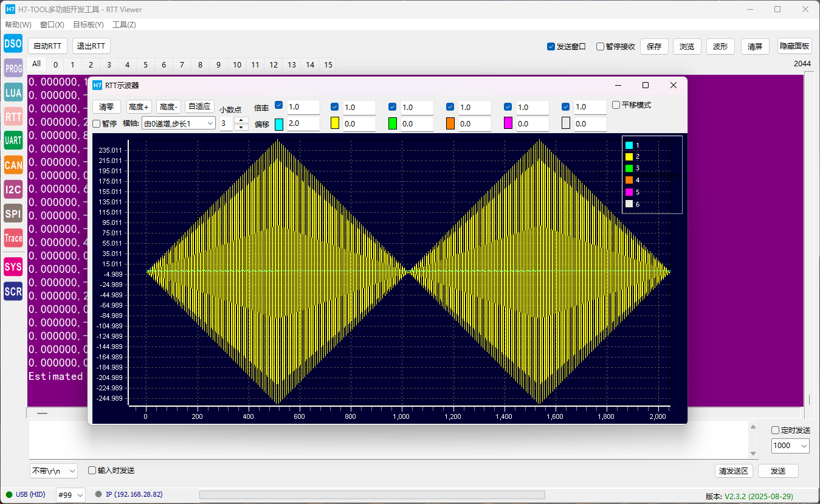
Task: Open the Trace sidebar icon
Action: pyautogui.click(x=13, y=238)
